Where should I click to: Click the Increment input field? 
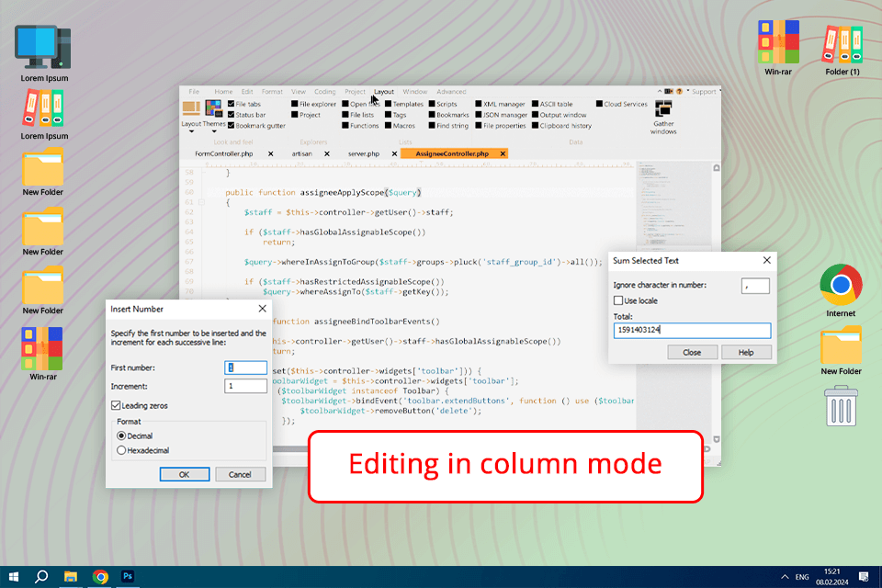pyautogui.click(x=246, y=386)
